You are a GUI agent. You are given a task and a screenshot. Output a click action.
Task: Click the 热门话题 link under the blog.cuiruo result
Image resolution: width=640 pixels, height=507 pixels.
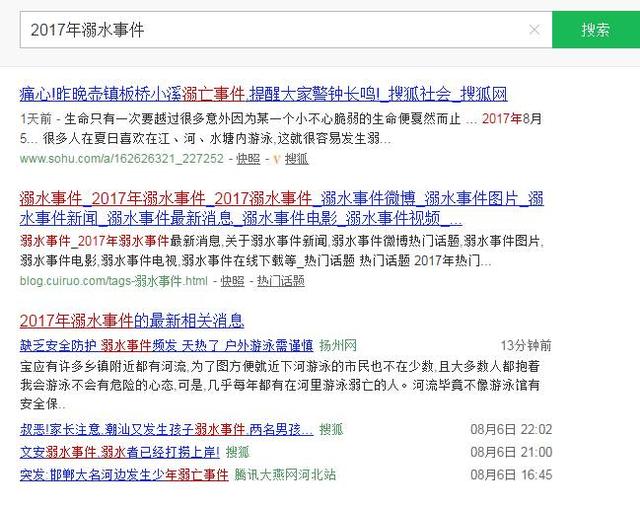pyautogui.click(x=281, y=281)
